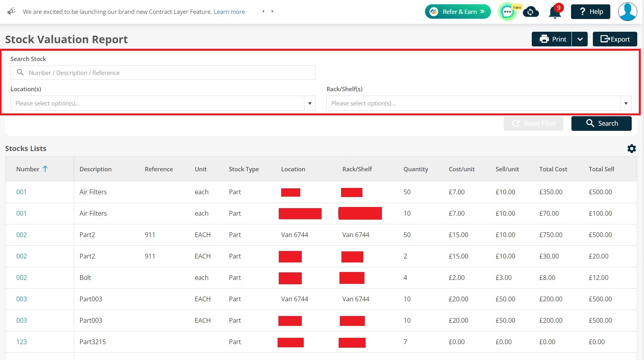Open stock 001 with quantity 50

[x=21, y=192]
